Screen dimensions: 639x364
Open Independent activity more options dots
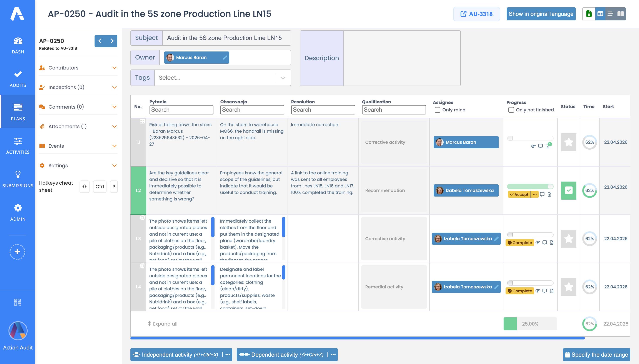[x=228, y=354]
